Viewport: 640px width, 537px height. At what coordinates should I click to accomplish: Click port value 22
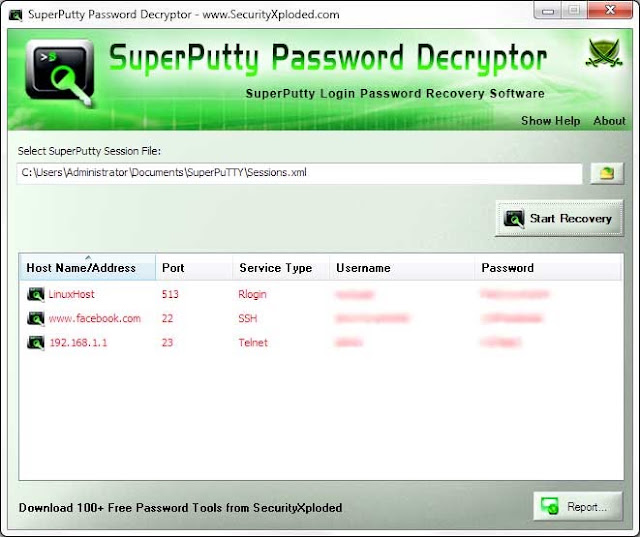point(167,318)
